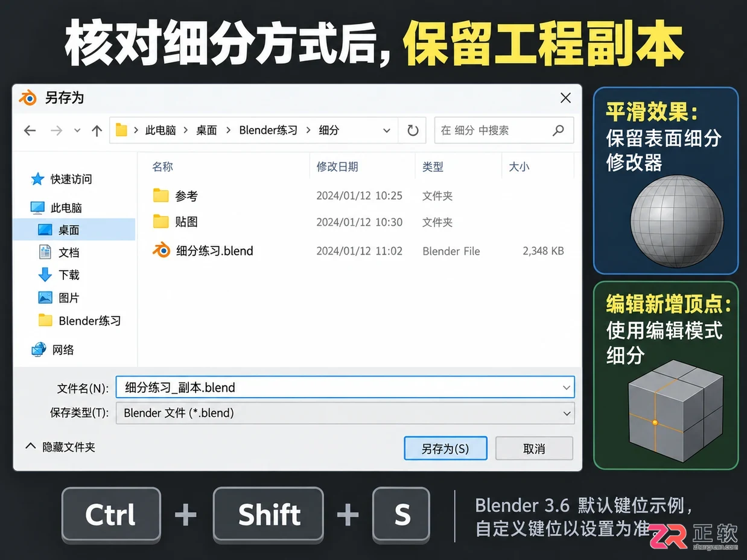Viewport: 747px width, 560px height.
Task: Click the date 2024/01/12 11:02
Action: 359,251
